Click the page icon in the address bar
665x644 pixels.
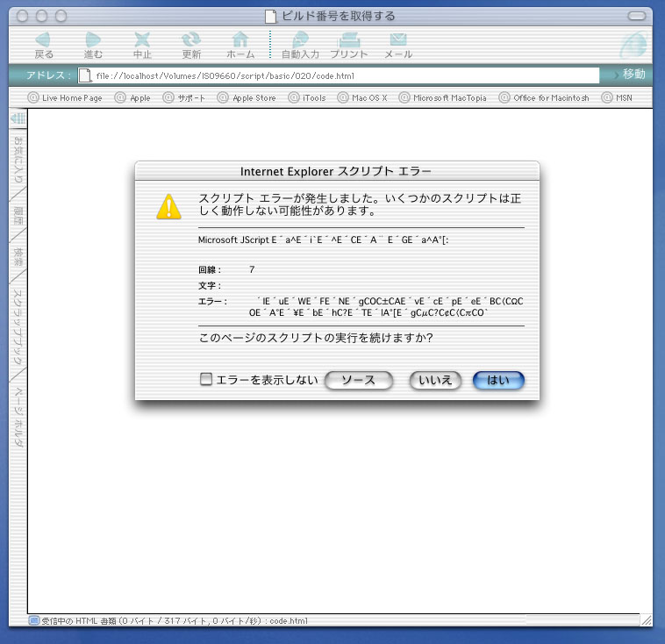tap(85, 76)
